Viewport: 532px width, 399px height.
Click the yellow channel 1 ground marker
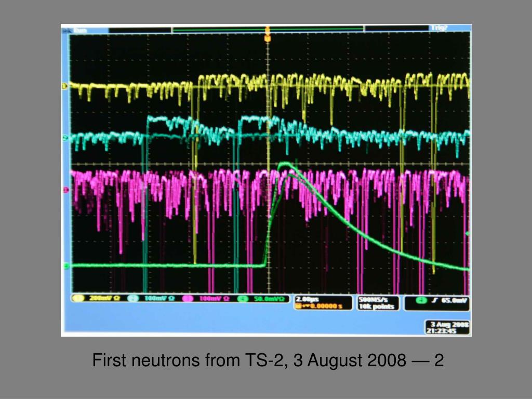(65, 86)
